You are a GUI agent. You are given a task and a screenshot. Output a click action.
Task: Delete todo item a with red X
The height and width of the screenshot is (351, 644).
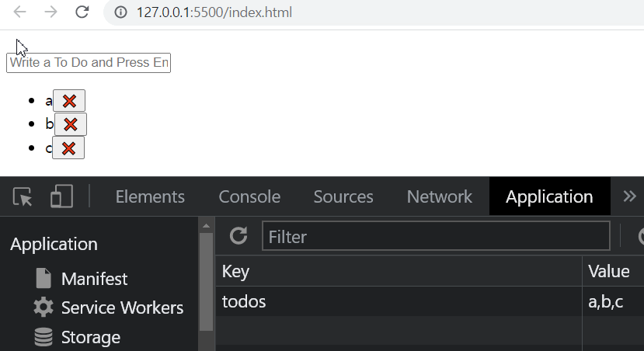(x=69, y=101)
